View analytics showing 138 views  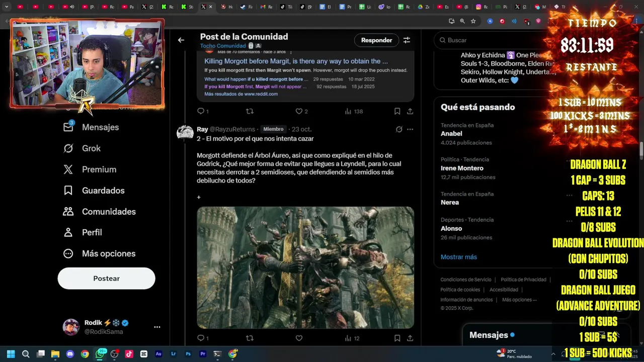tap(354, 111)
